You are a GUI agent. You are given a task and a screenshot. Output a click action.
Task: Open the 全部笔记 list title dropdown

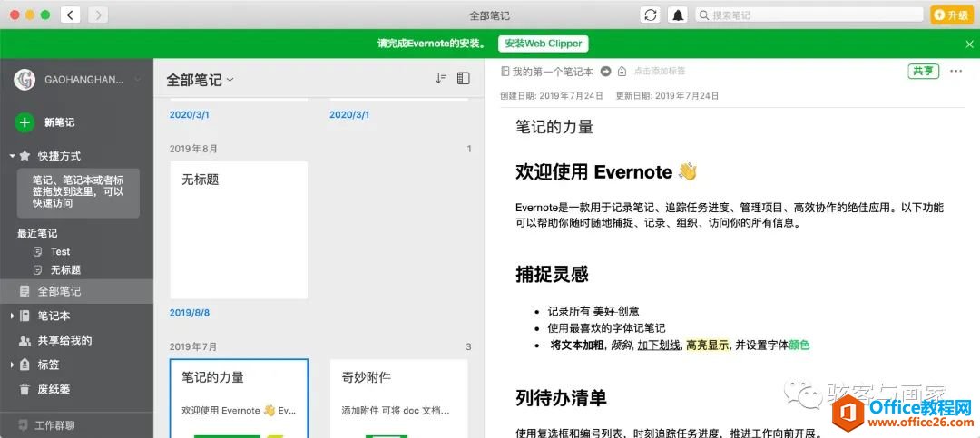coord(200,80)
